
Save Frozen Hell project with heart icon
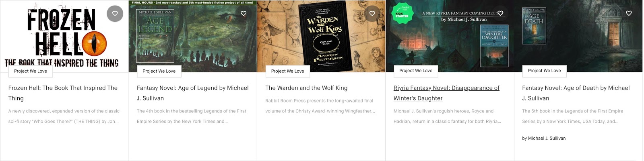[x=115, y=14]
